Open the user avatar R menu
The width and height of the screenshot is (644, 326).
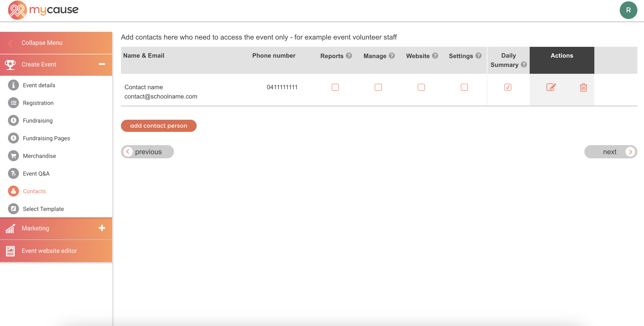click(x=628, y=10)
